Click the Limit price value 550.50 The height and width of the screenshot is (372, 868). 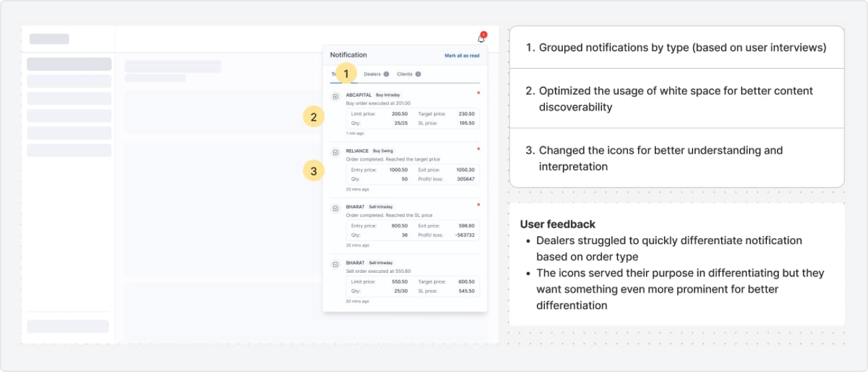coord(400,281)
